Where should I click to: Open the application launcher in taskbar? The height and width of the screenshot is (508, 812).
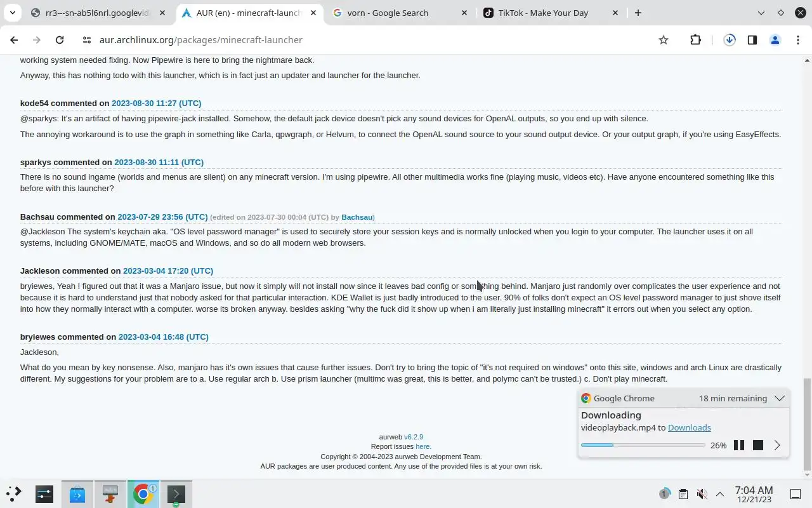[x=14, y=493]
